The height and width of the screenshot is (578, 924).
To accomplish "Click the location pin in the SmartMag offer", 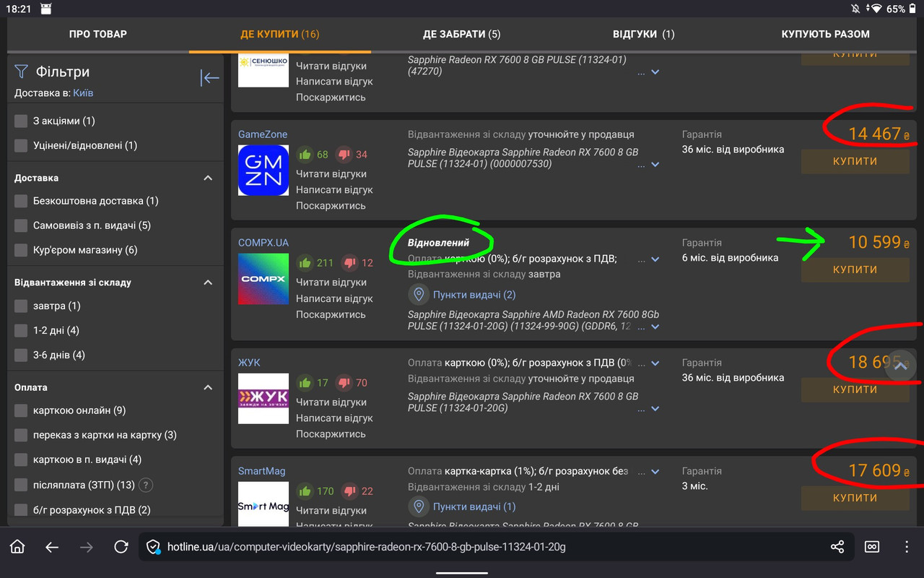I will click(x=418, y=506).
